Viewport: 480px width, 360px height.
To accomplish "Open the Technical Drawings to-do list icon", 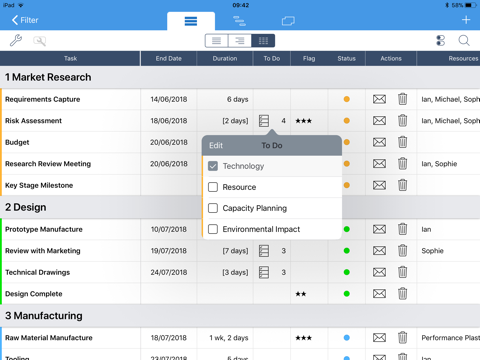I will tap(264, 272).
